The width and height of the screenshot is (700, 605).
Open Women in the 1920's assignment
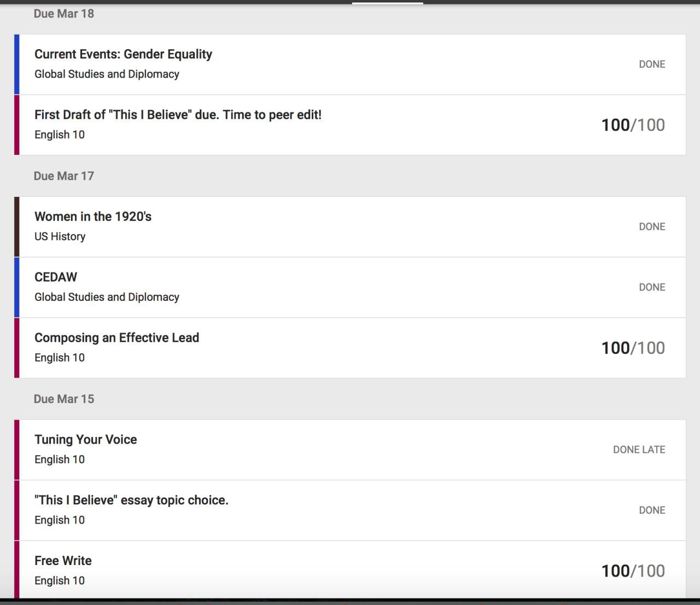click(x=93, y=217)
